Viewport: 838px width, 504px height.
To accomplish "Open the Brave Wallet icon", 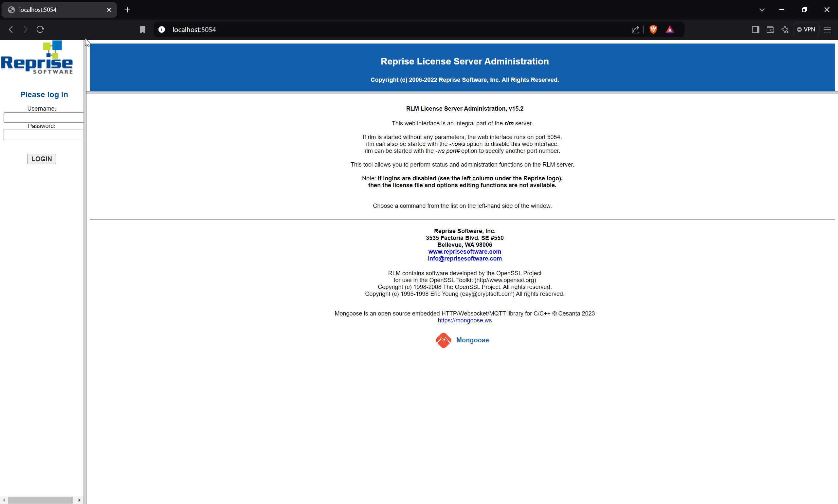I will (x=770, y=29).
